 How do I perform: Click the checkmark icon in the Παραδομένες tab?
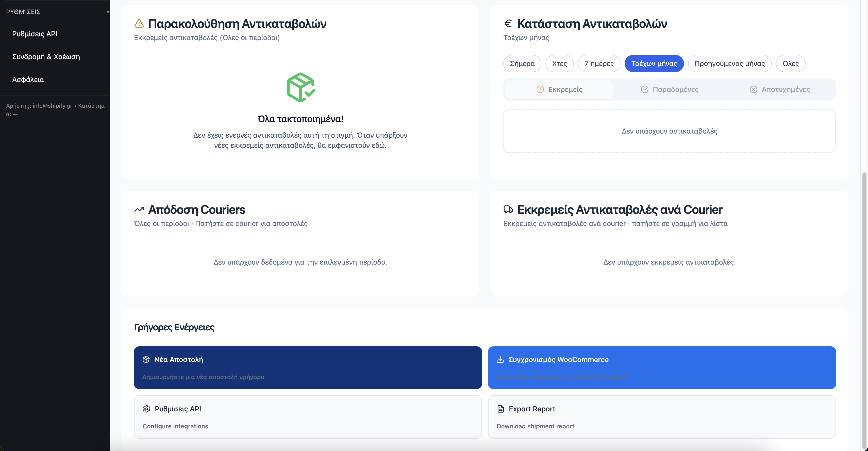(645, 89)
